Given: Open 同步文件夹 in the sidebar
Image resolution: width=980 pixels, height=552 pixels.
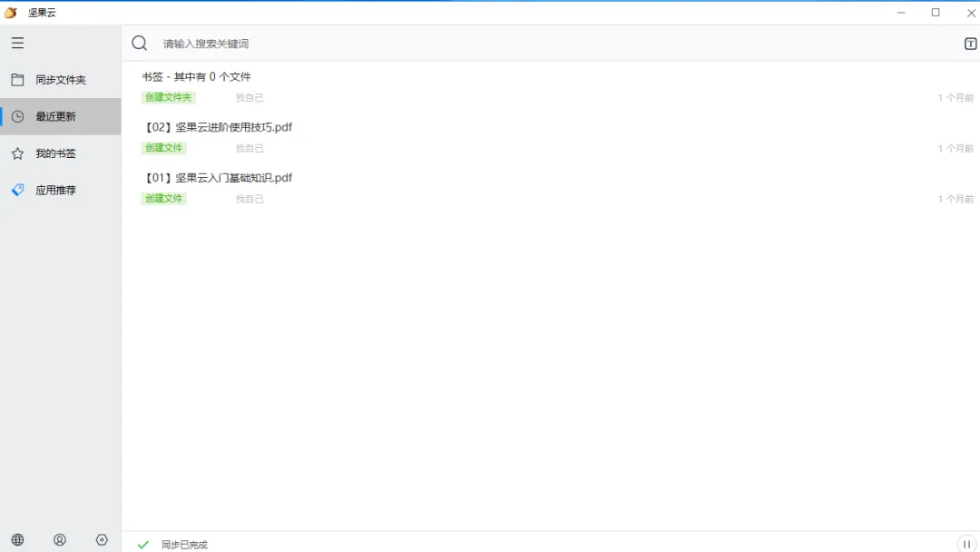Looking at the screenshot, I should (x=61, y=79).
